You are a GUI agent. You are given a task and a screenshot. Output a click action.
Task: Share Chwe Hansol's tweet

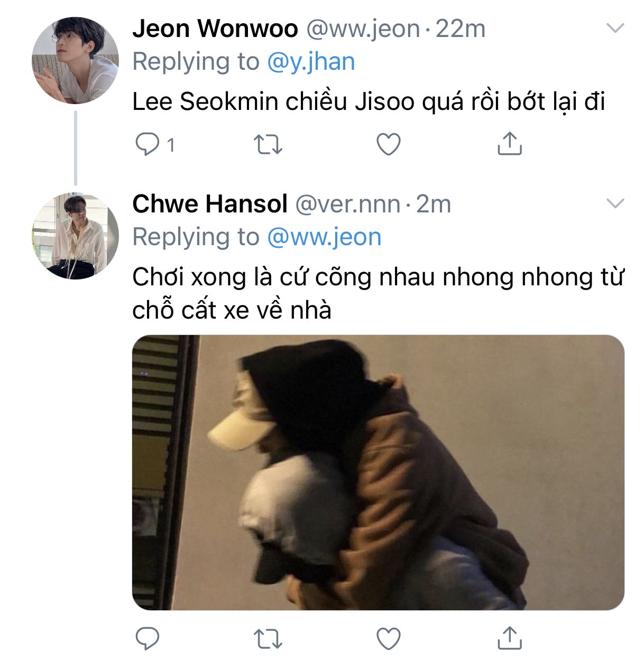point(510,637)
